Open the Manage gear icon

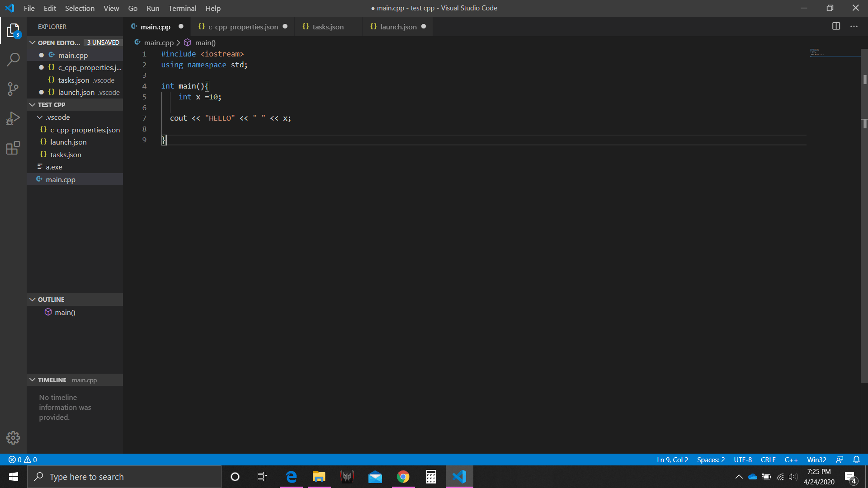13,437
